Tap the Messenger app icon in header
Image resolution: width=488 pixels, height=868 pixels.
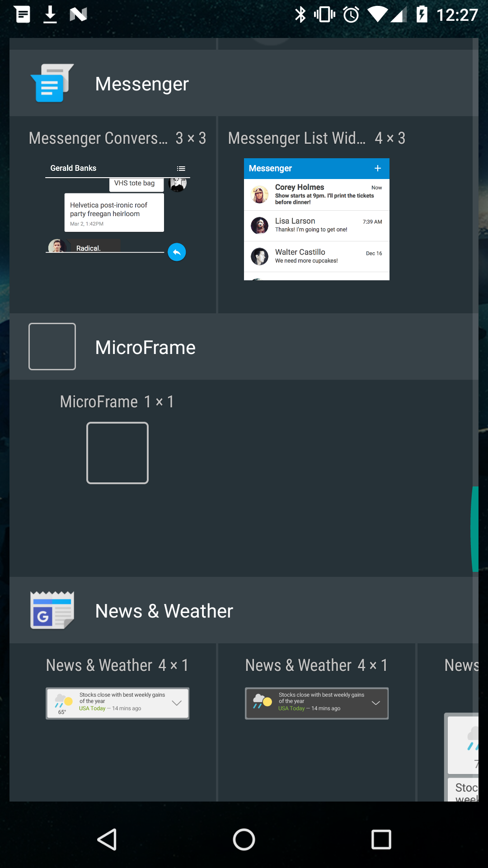point(52,83)
